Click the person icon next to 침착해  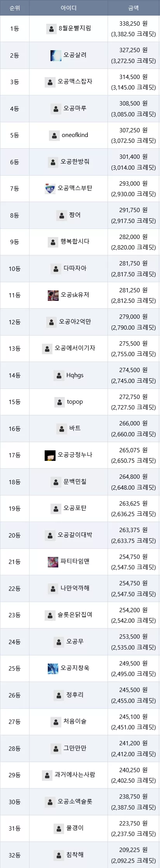point(59,855)
